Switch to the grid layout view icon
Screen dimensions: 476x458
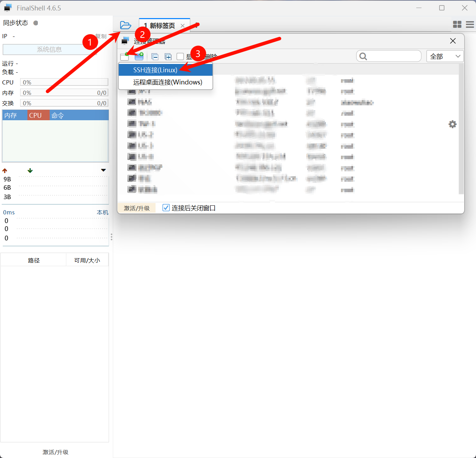pyautogui.click(x=457, y=24)
